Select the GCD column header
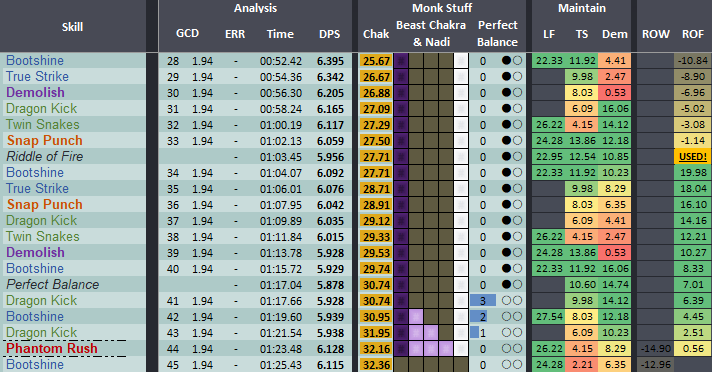 tap(187, 34)
